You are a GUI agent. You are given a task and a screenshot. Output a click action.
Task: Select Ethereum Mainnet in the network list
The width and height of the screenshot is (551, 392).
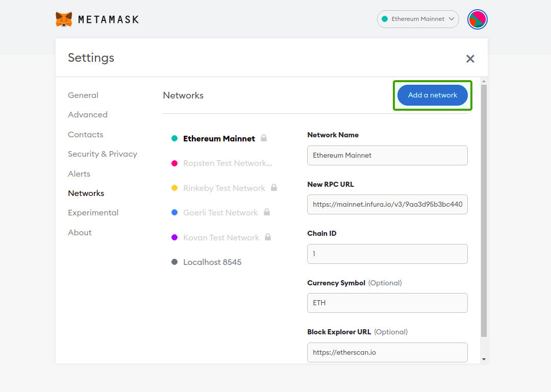pos(219,138)
